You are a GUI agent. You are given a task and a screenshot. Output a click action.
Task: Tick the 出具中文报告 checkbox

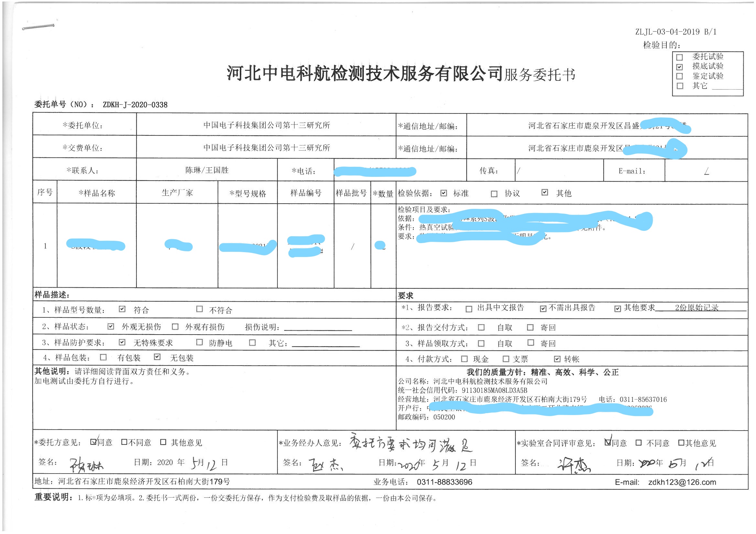pyautogui.click(x=469, y=309)
